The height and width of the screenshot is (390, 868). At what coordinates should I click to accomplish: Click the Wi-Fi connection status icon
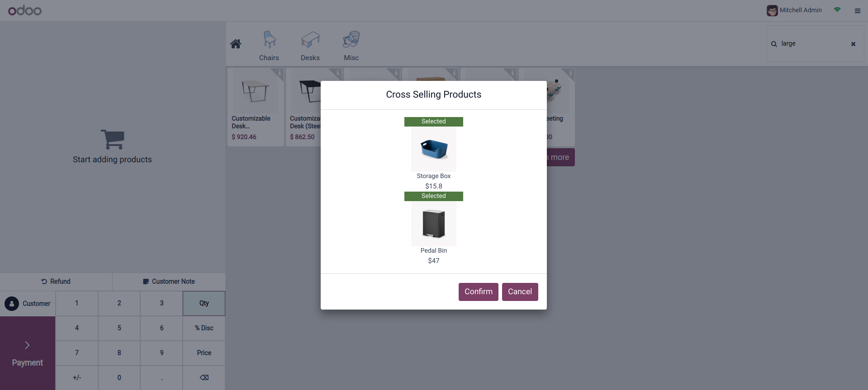[x=837, y=10]
